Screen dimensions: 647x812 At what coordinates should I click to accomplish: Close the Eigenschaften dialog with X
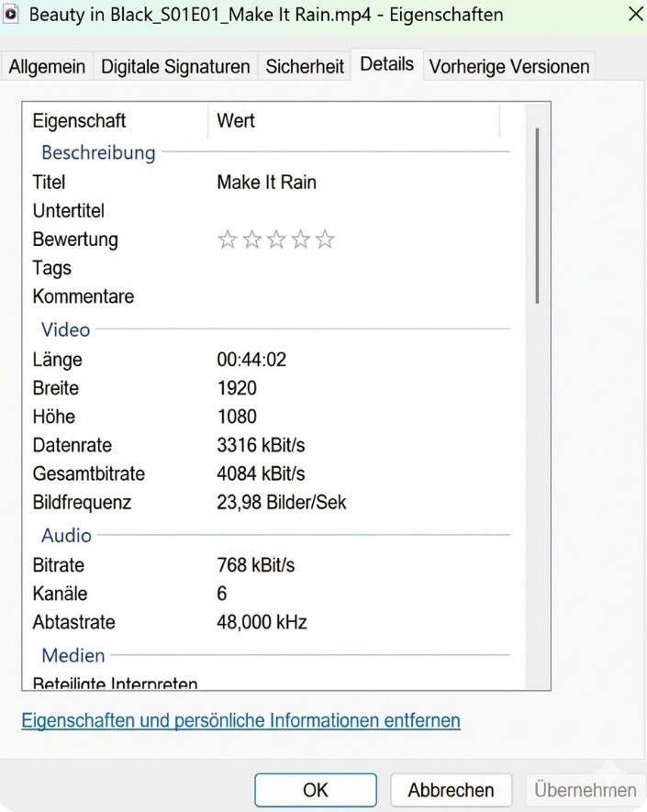635,14
